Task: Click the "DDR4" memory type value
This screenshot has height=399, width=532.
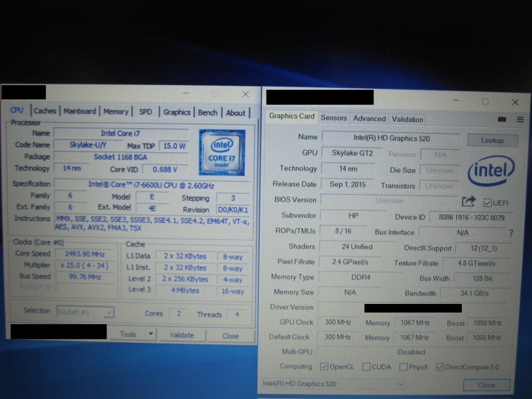Action: click(x=361, y=277)
